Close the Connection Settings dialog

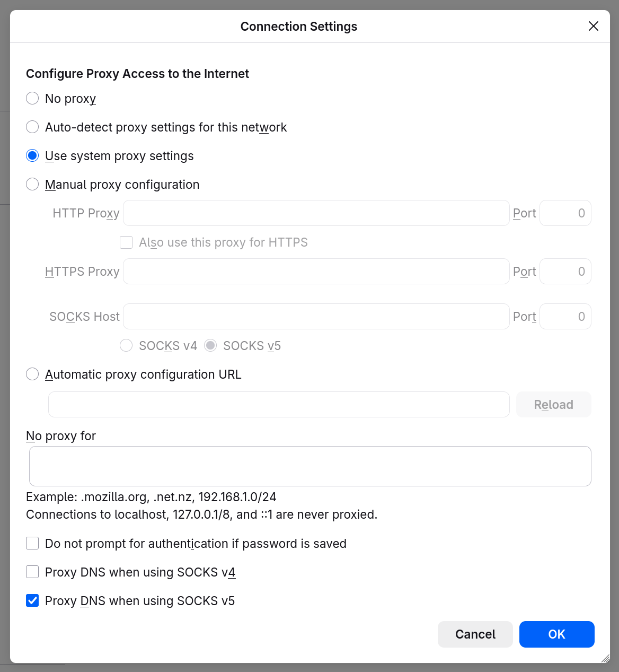tap(594, 26)
